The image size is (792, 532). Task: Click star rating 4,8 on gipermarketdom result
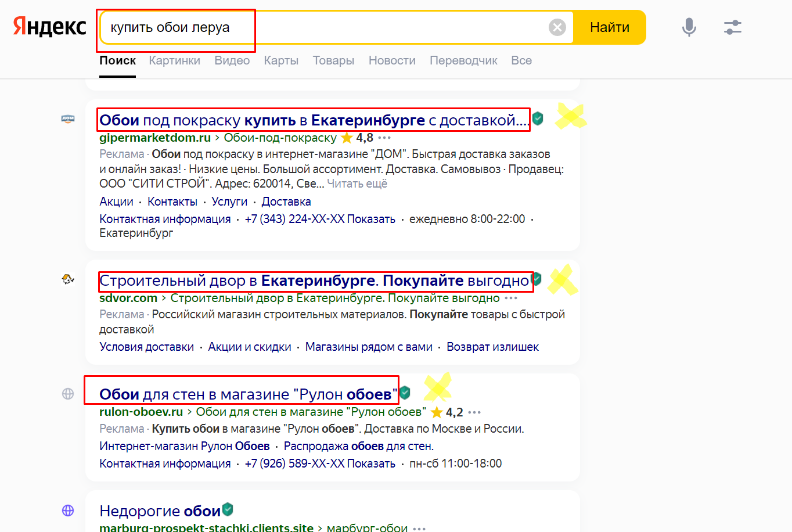[x=357, y=138]
